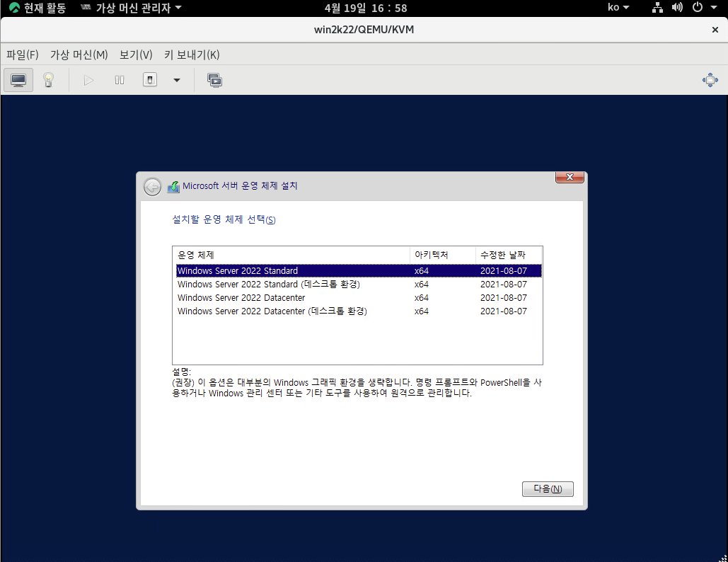Toggle fullscreen view icon
728x562 pixels.
click(x=710, y=80)
